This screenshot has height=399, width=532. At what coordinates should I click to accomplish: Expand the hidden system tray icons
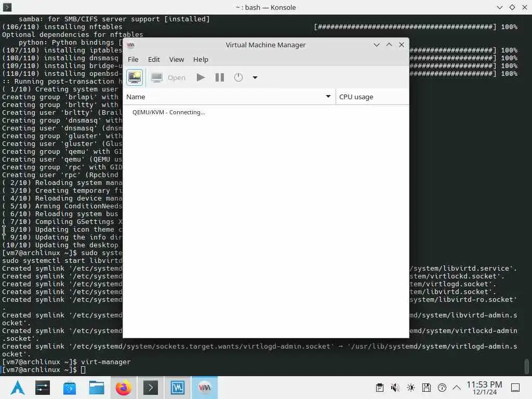tap(457, 388)
